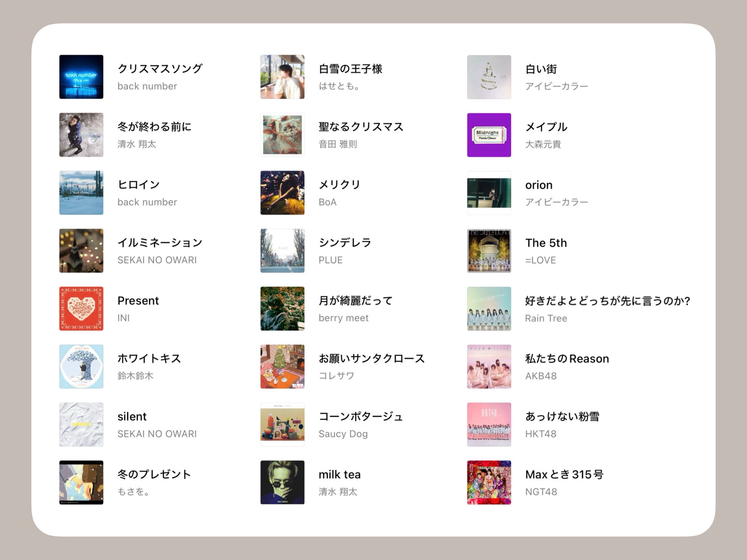Select the song イルミネーション

tap(160, 242)
